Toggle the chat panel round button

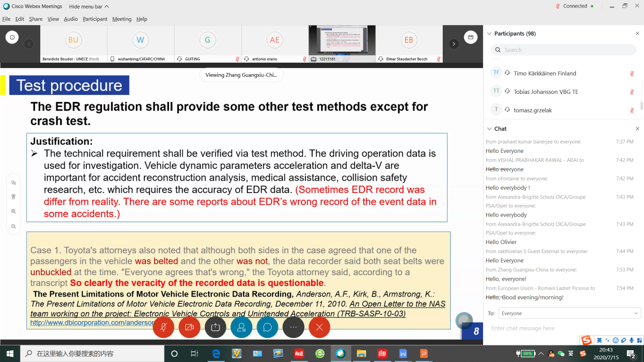[x=267, y=327]
